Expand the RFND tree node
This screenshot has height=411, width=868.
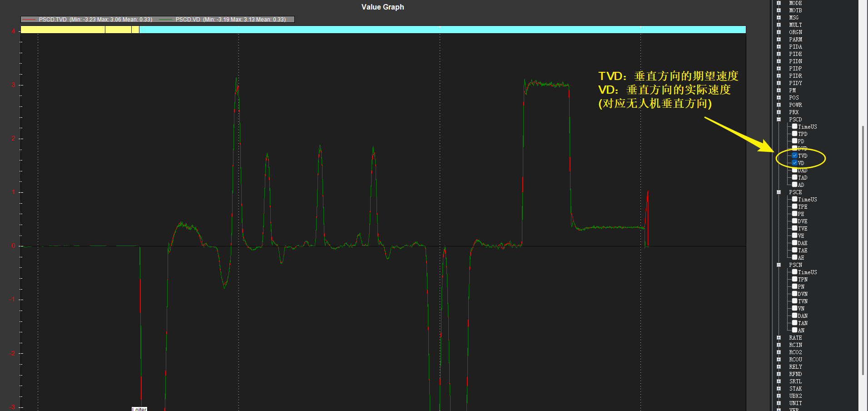[x=779, y=374]
